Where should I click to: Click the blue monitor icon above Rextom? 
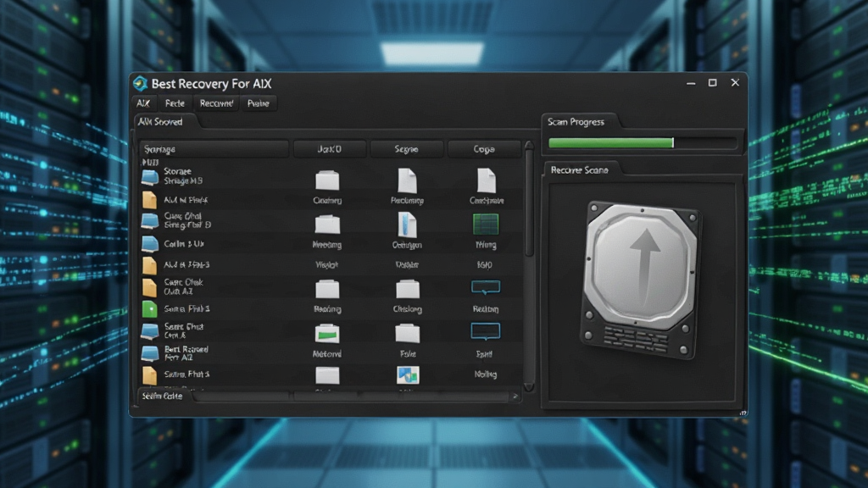click(486, 287)
